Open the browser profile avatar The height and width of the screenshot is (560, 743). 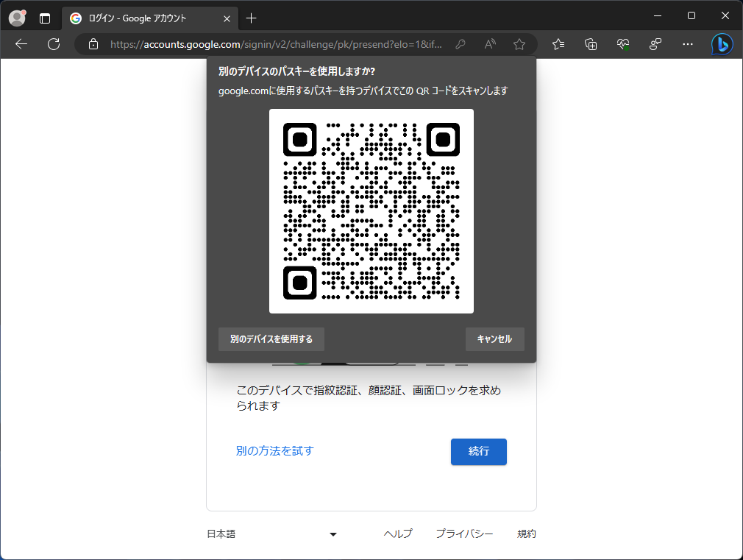point(16,18)
